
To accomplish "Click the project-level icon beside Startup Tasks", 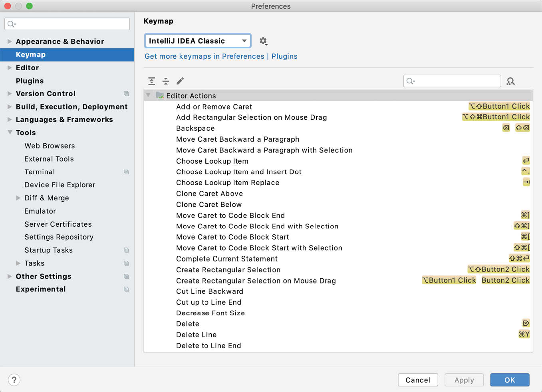I will tap(126, 250).
